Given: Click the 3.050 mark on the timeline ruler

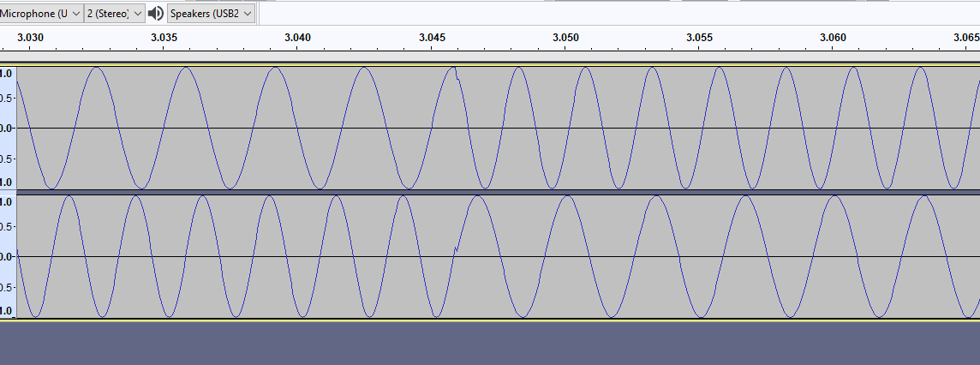Looking at the screenshot, I should [565, 38].
